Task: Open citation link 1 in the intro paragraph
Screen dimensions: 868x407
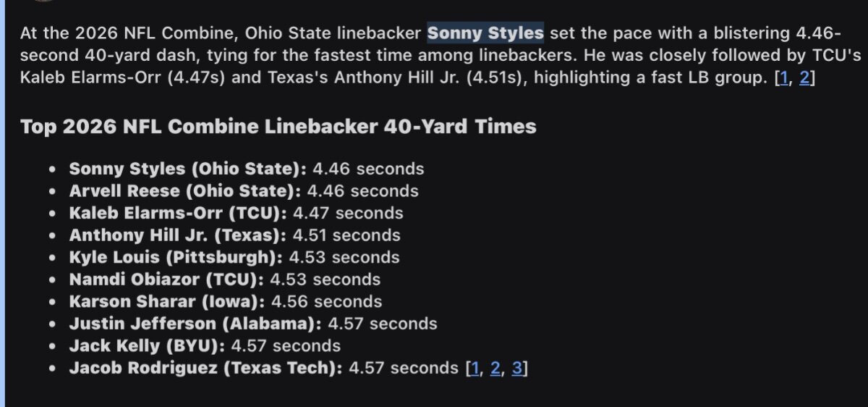Action: [782, 79]
